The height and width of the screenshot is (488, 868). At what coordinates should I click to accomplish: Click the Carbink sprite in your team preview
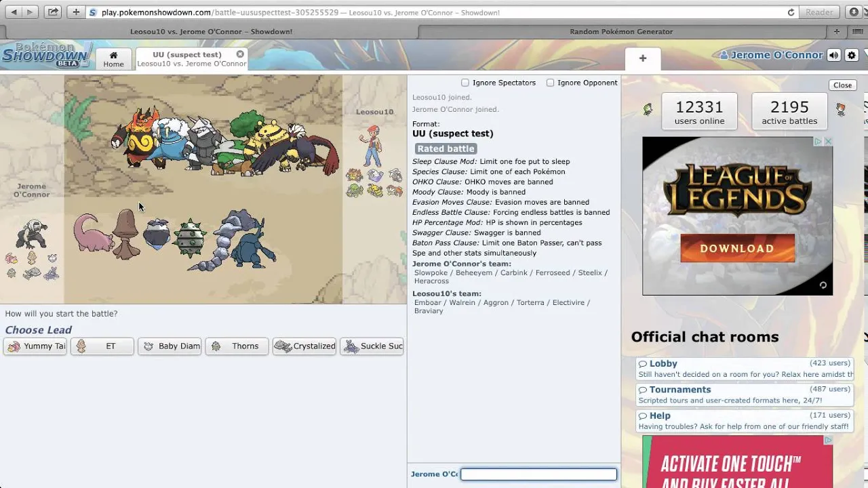[x=157, y=235]
